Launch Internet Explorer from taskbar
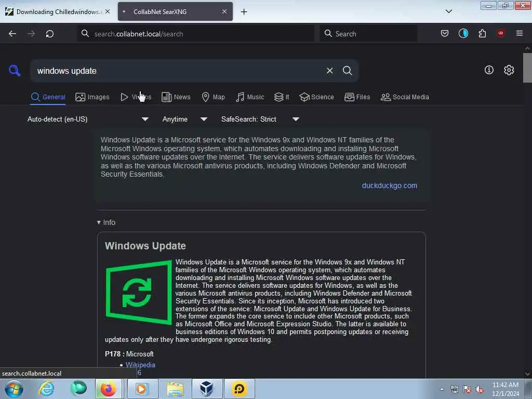Image resolution: width=532 pixels, height=399 pixels. 46,389
